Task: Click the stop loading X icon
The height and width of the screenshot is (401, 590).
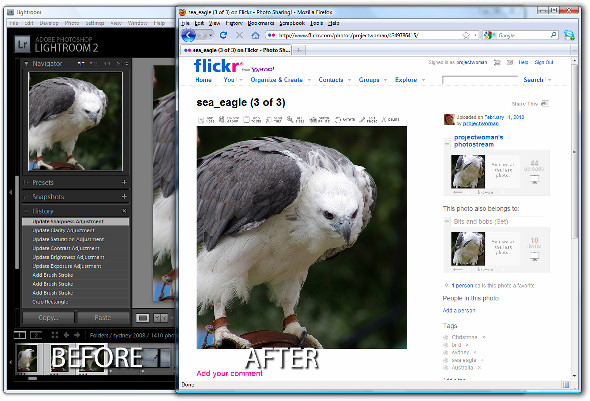Action: point(239,35)
